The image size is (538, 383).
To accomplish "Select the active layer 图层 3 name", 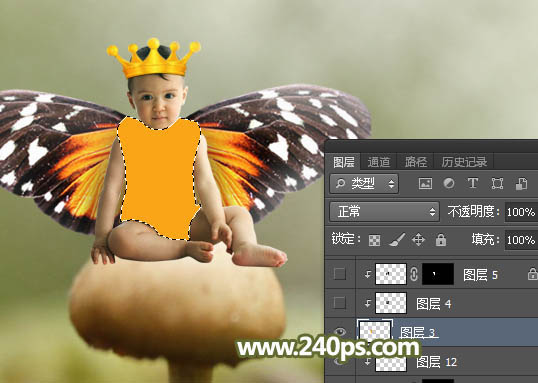I will (417, 332).
